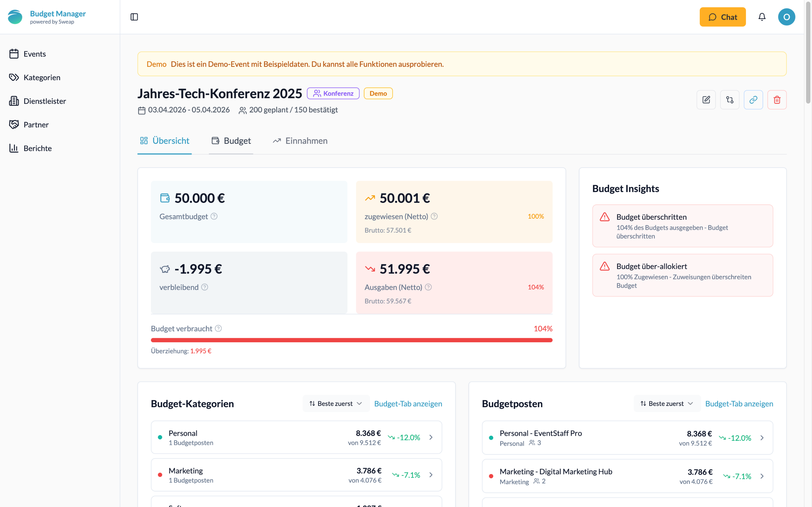Open user avatar menu
The width and height of the screenshot is (812, 507).
tap(786, 17)
